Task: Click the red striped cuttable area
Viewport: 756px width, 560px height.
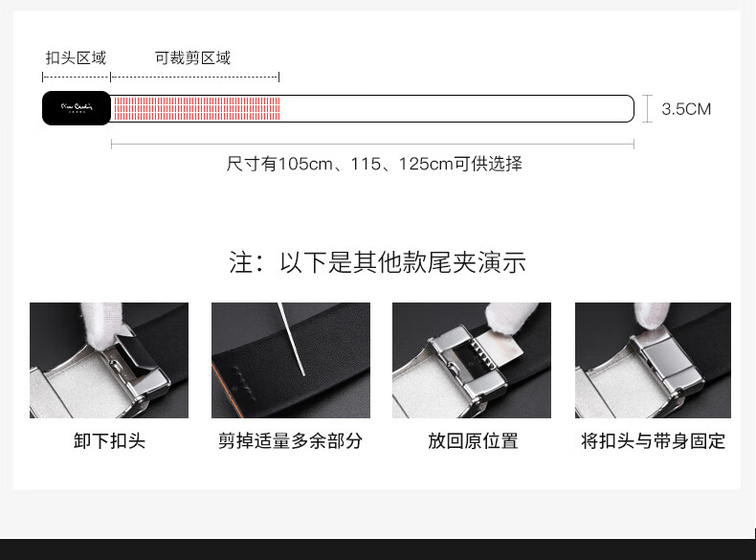Action: [x=197, y=108]
